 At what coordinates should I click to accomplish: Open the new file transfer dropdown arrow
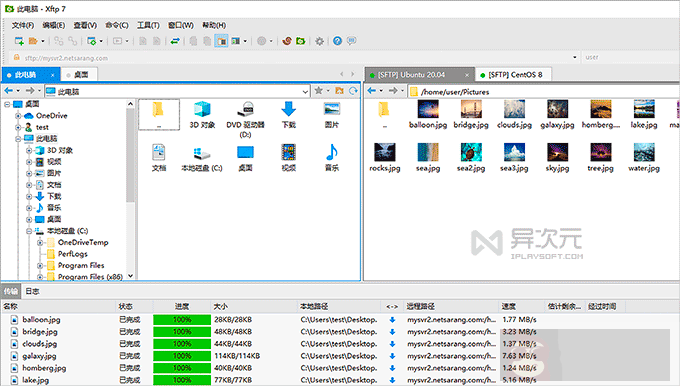[101, 41]
